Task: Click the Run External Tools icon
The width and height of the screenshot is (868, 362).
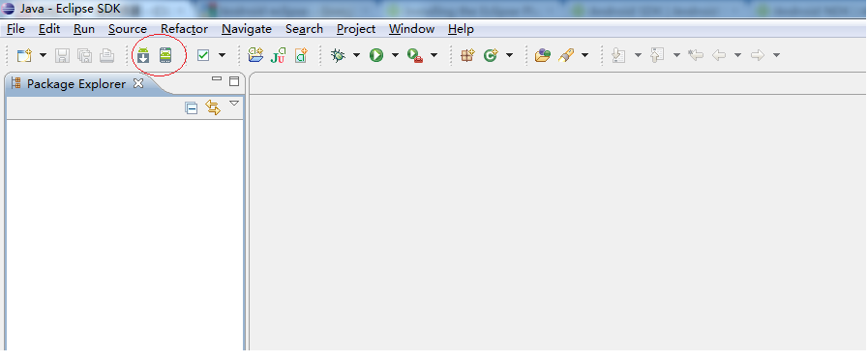Action: (414, 55)
